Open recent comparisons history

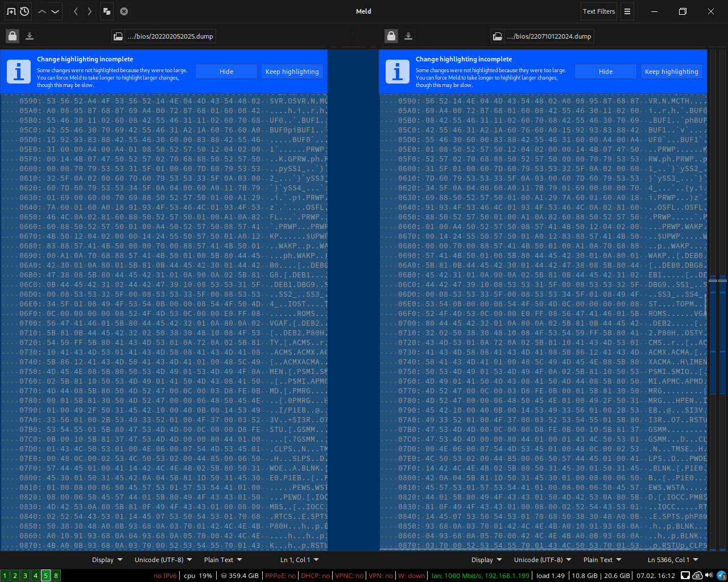24,11
